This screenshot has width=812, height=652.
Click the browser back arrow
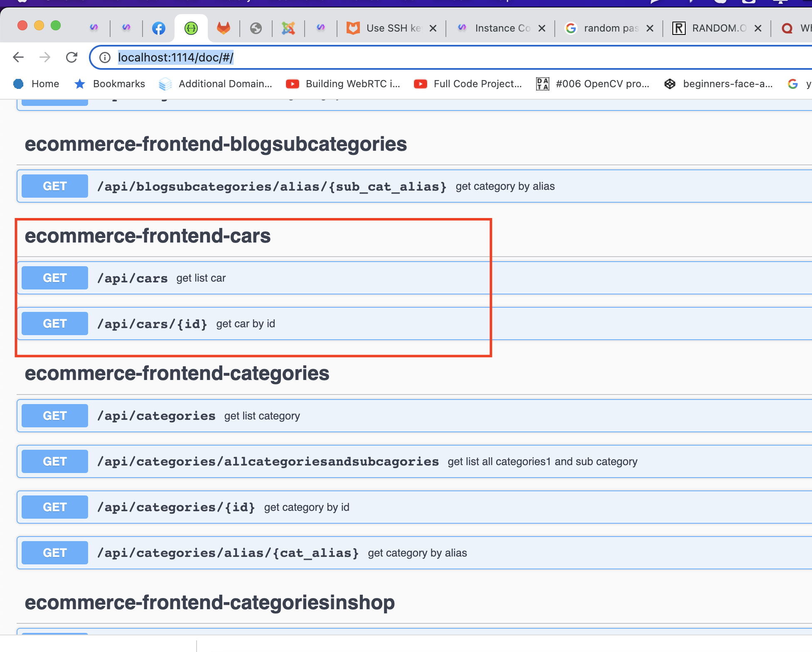[18, 57]
